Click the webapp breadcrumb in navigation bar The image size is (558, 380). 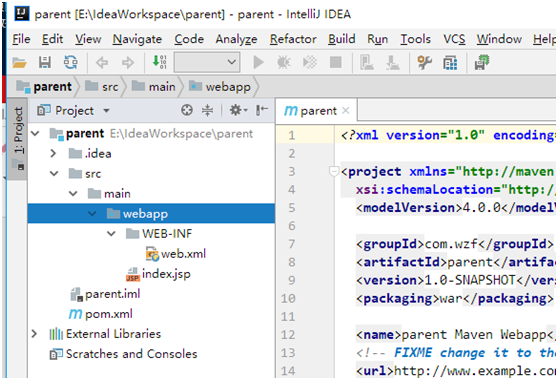click(x=220, y=86)
